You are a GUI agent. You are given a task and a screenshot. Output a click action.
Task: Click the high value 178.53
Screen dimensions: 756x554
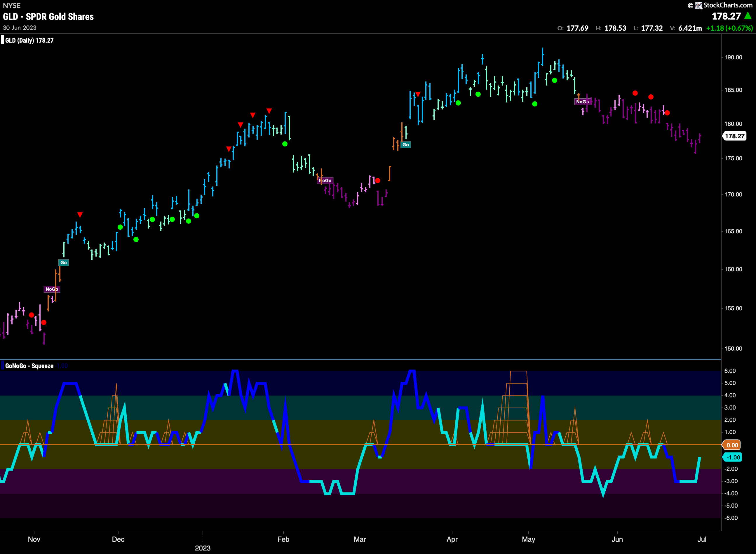point(615,28)
